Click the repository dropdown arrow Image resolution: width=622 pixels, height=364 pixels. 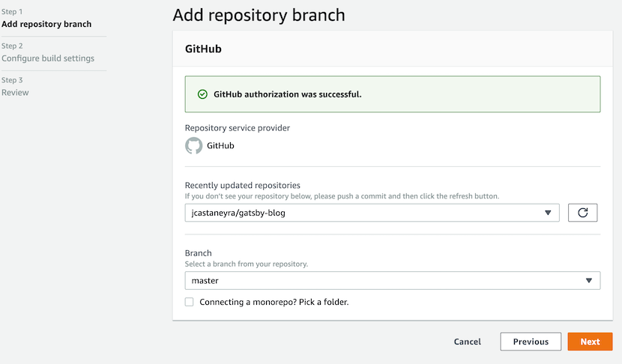[548, 213]
